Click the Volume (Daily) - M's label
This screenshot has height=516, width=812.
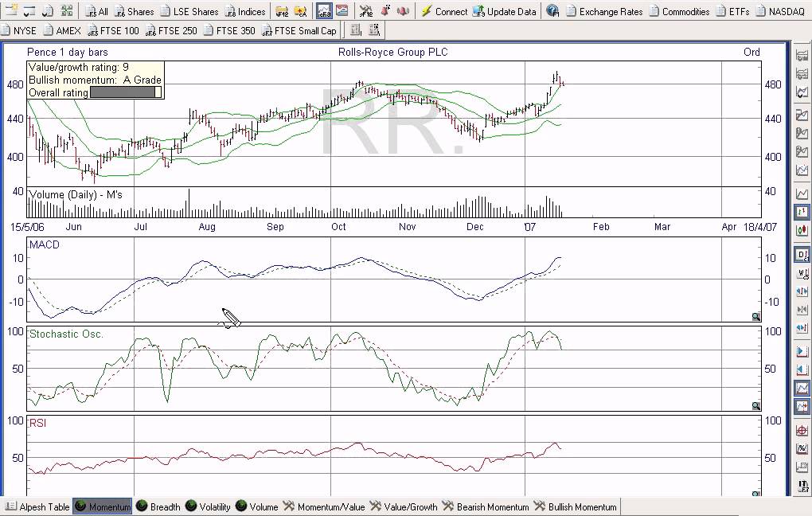click(76, 195)
